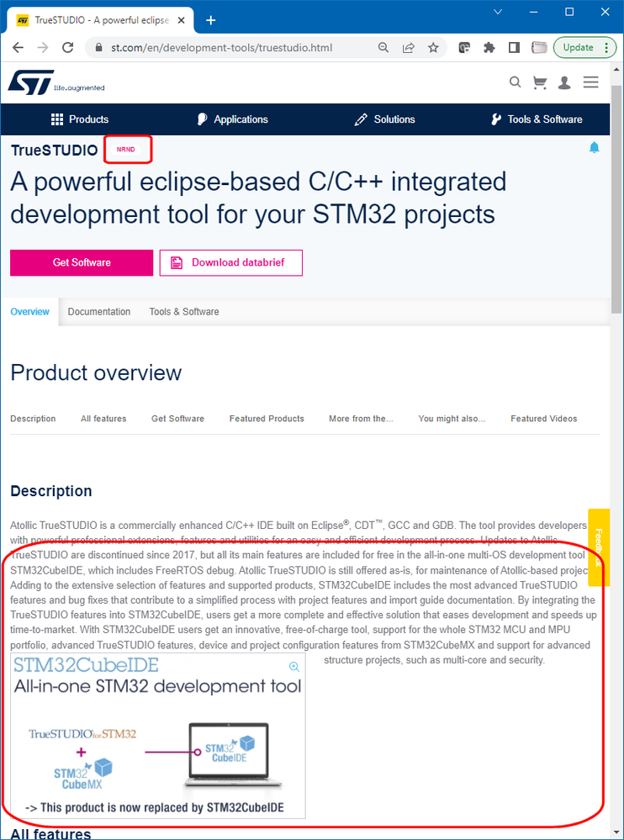
Task: Click the browser forward arrow
Action: coord(43,48)
